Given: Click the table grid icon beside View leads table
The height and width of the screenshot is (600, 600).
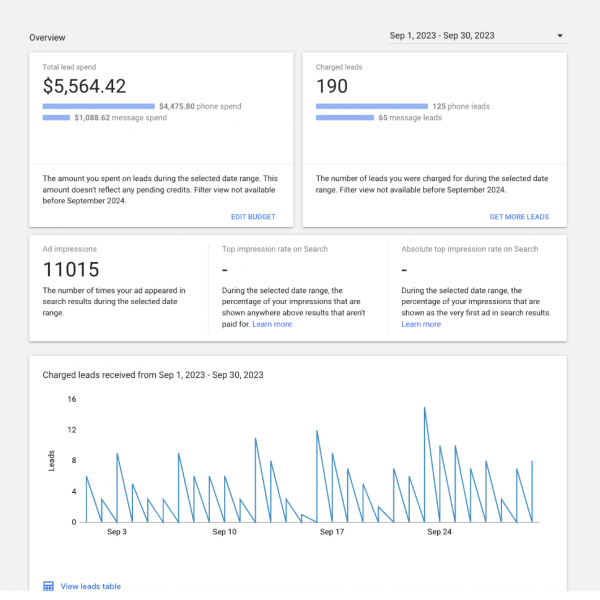Looking at the screenshot, I should pyautogui.click(x=48, y=586).
